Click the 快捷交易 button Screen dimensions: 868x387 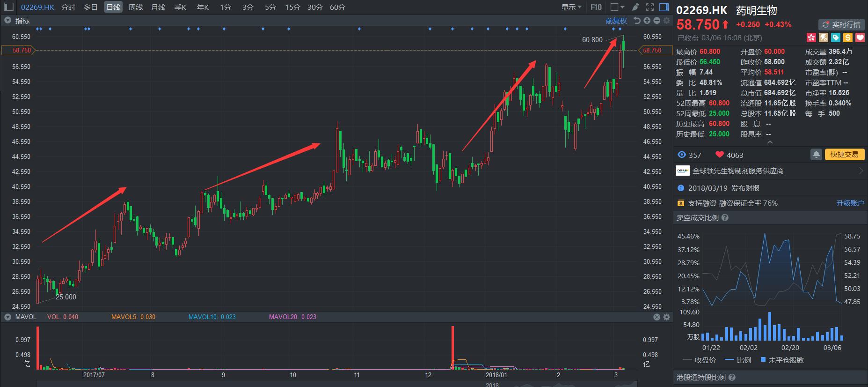pos(844,155)
